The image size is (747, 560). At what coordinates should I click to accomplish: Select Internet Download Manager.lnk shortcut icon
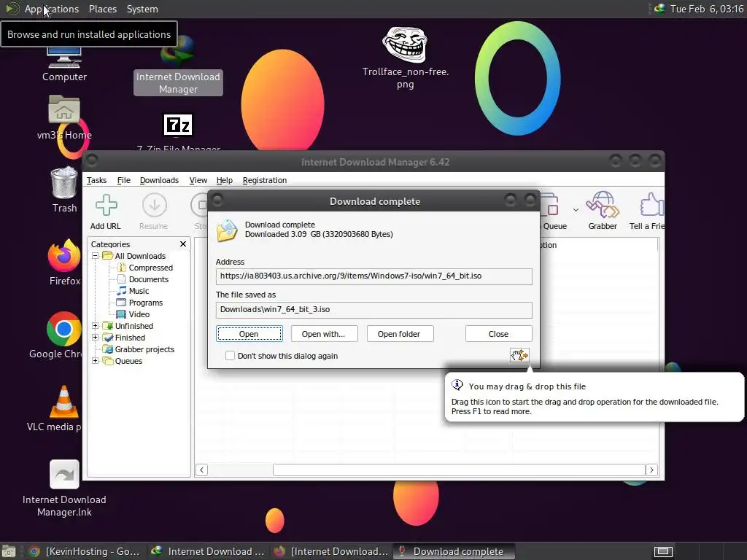tap(64, 474)
